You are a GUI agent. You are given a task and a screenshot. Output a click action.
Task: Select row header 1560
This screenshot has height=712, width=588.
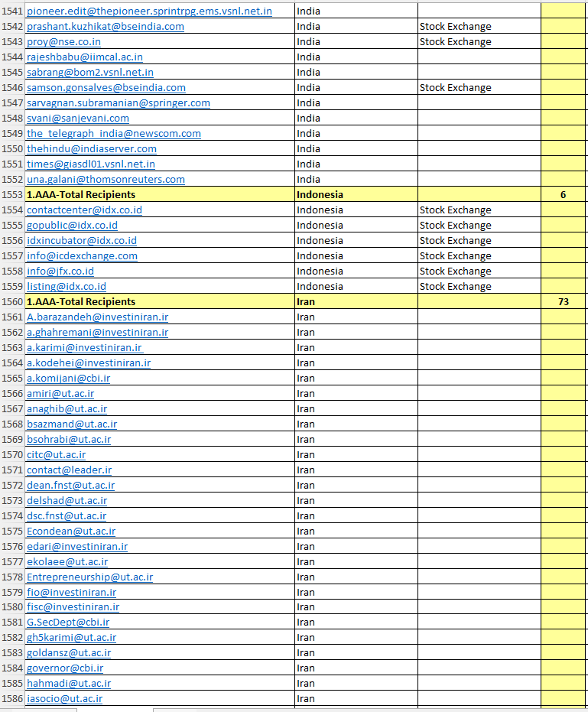(x=11, y=301)
